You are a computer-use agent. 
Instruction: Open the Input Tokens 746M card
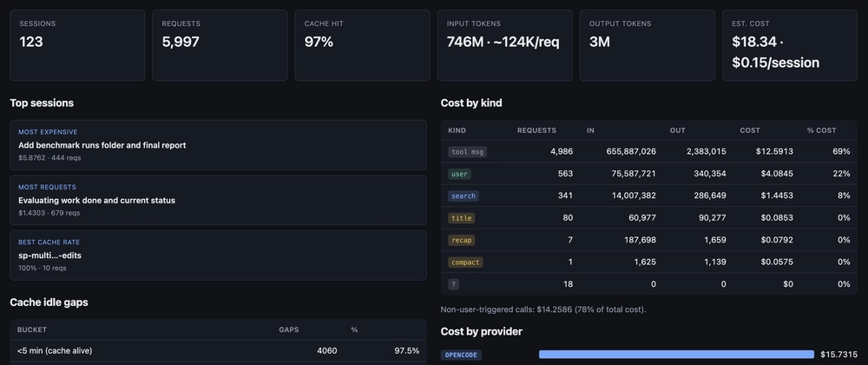505,45
